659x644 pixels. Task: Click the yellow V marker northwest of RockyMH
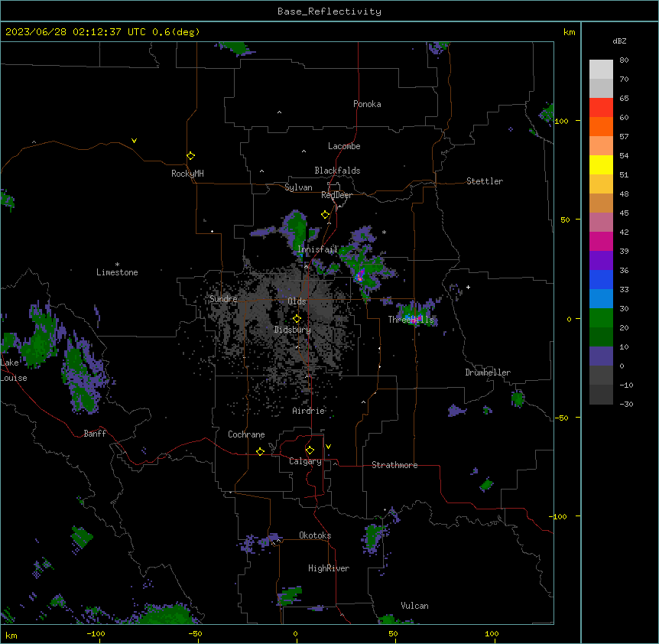click(134, 141)
